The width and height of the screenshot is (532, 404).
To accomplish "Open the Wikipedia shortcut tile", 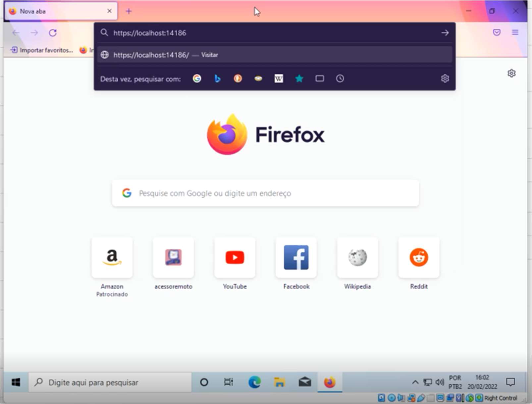I will tap(357, 257).
